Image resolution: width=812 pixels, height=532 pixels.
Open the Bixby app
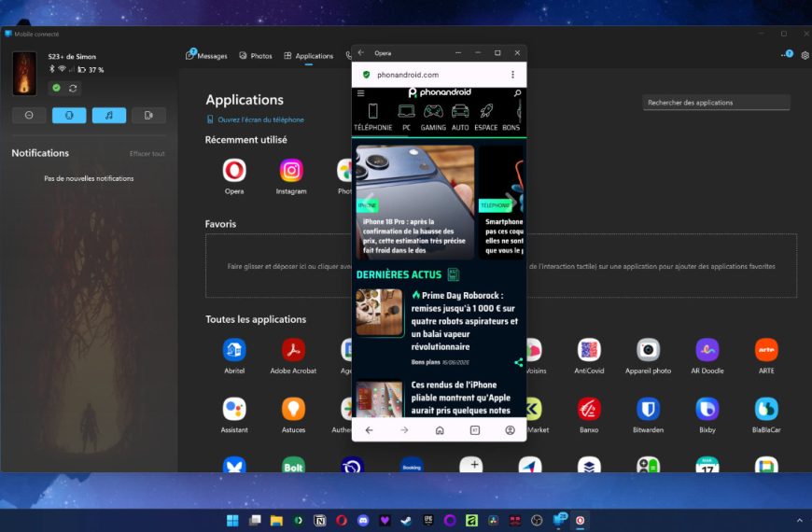coord(707,409)
